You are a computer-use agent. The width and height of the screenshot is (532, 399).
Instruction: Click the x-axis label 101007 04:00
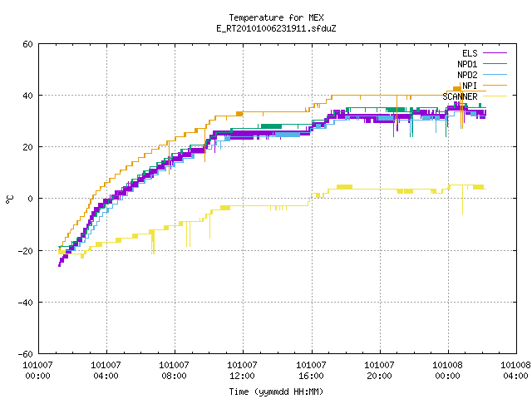pos(106,371)
